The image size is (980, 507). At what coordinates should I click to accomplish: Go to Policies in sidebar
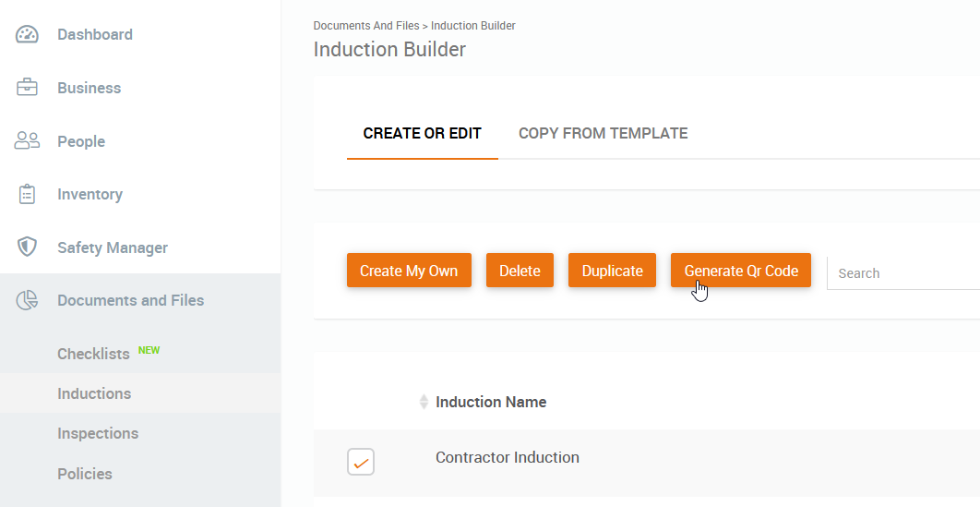coord(85,474)
